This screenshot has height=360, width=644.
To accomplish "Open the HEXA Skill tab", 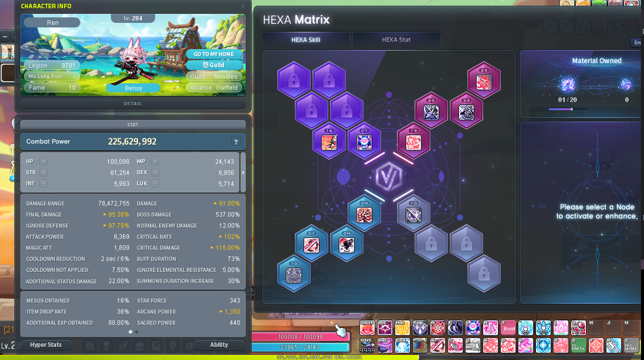I will click(306, 40).
